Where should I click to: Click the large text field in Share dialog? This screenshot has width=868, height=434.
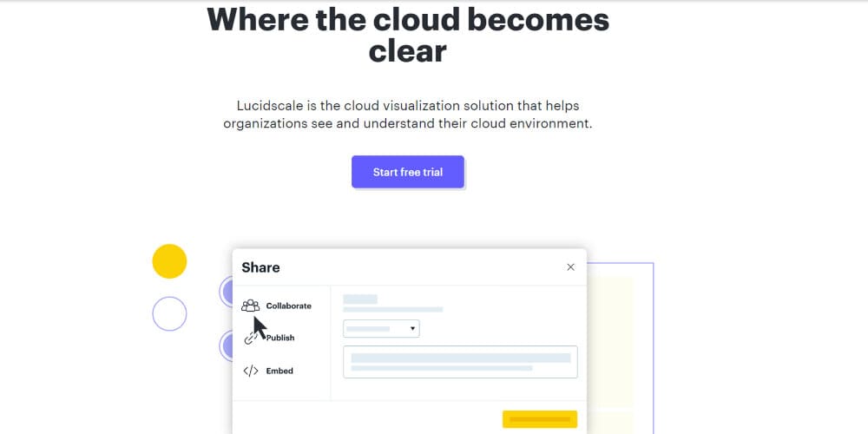tap(460, 362)
